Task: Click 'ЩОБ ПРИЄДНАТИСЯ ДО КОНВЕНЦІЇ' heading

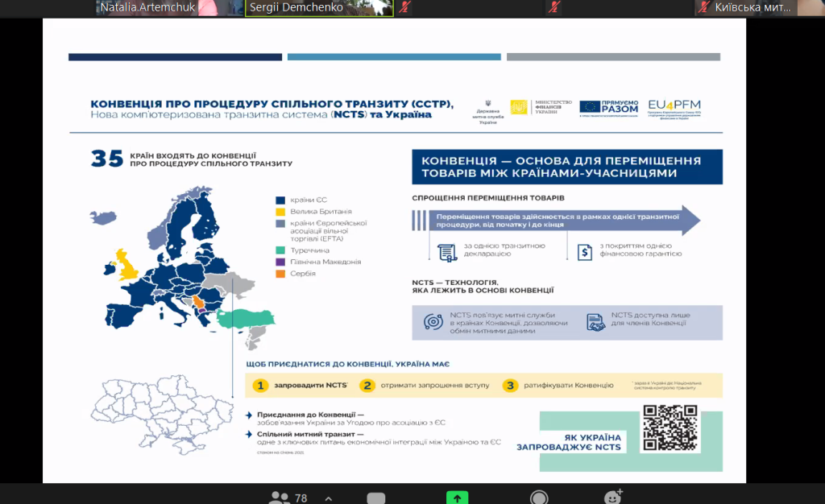Action: point(348,364)
